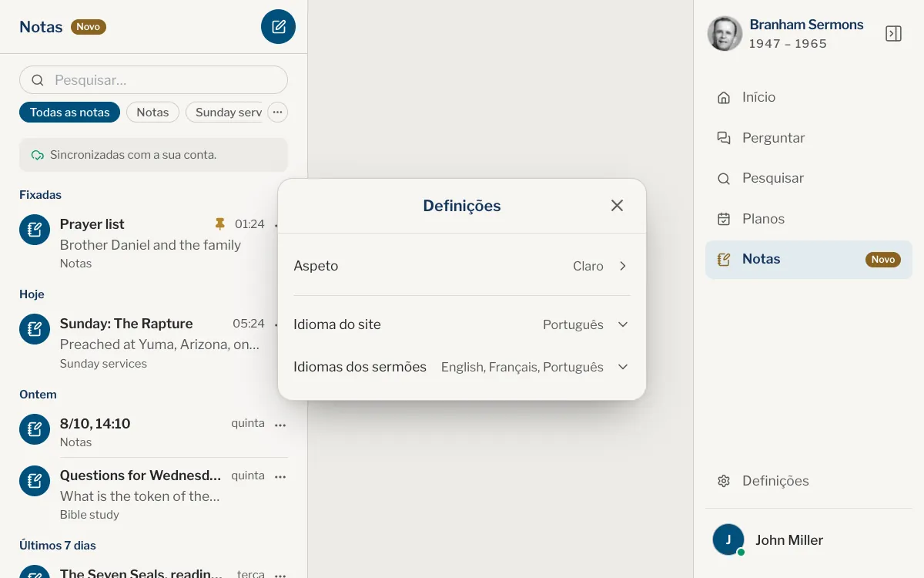This screenshot has width=924, height=578.
Task: Click the Sunday: The Rapture note icon
Action: [x=35, y=329]
